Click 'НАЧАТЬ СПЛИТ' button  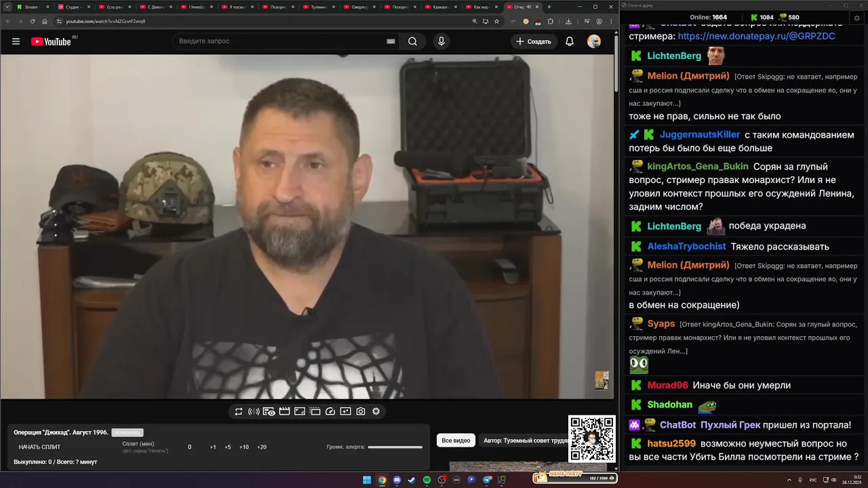coord(39,447)
